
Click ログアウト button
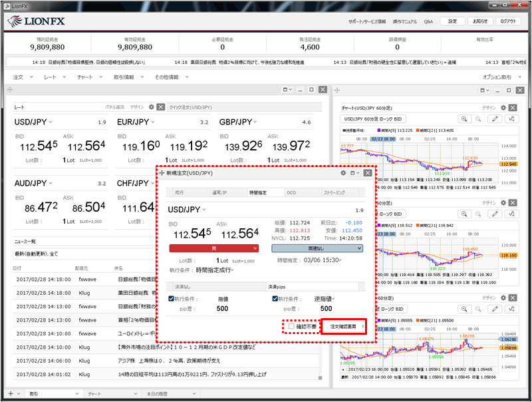[x=508, y=21]
